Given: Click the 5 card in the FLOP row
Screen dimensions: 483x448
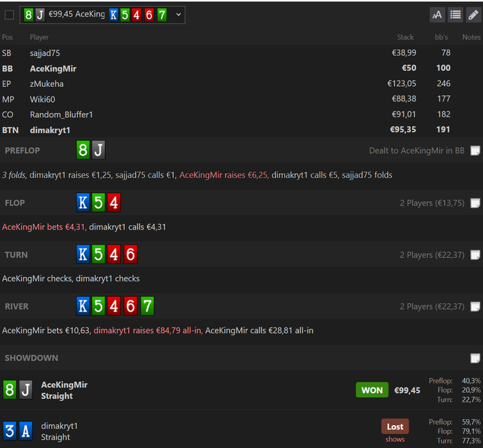Looking at the screenshot, I should pos(98,202).
